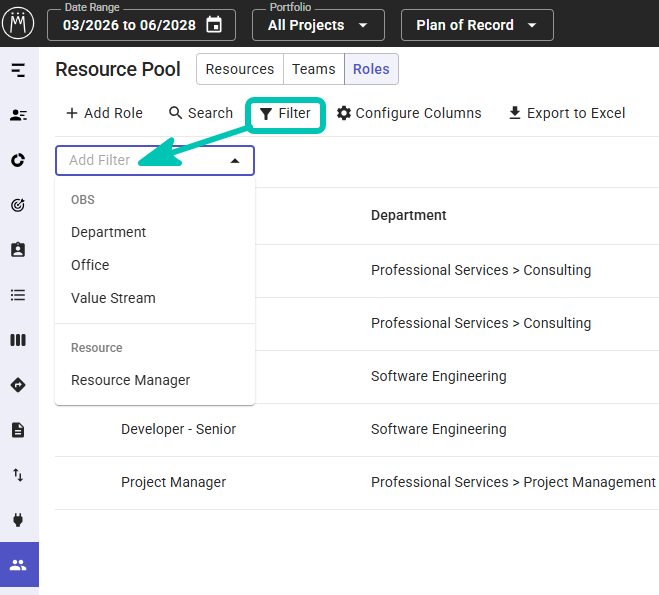Click Software Engineering cell in Developer - Senior row
Screen dimensions: 659x595
point(439,429)
